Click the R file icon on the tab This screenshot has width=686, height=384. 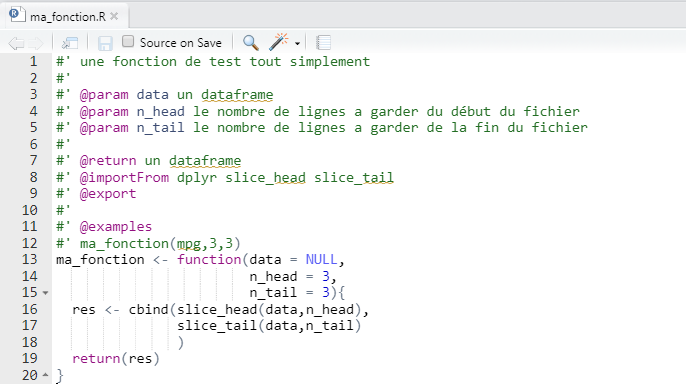pyautogui.click(x=17, y=15)
